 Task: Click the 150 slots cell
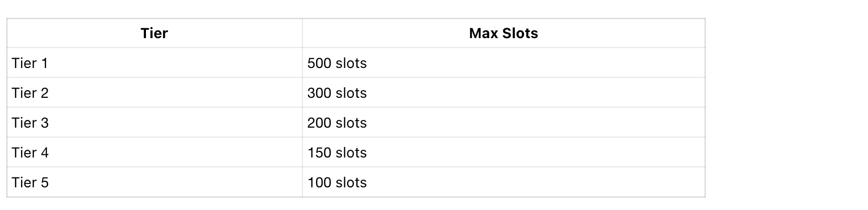(x=504, y=153)
